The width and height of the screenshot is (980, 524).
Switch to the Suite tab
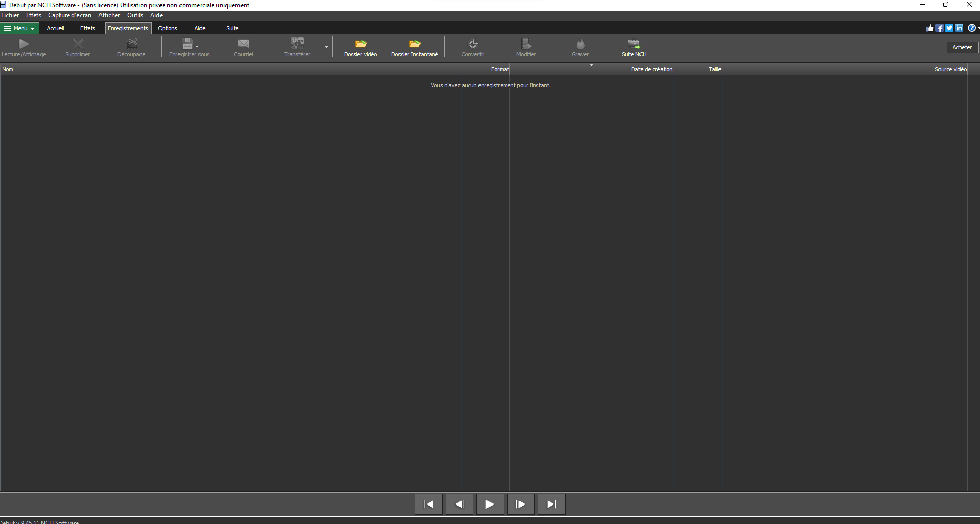click(x=232, y=28)
